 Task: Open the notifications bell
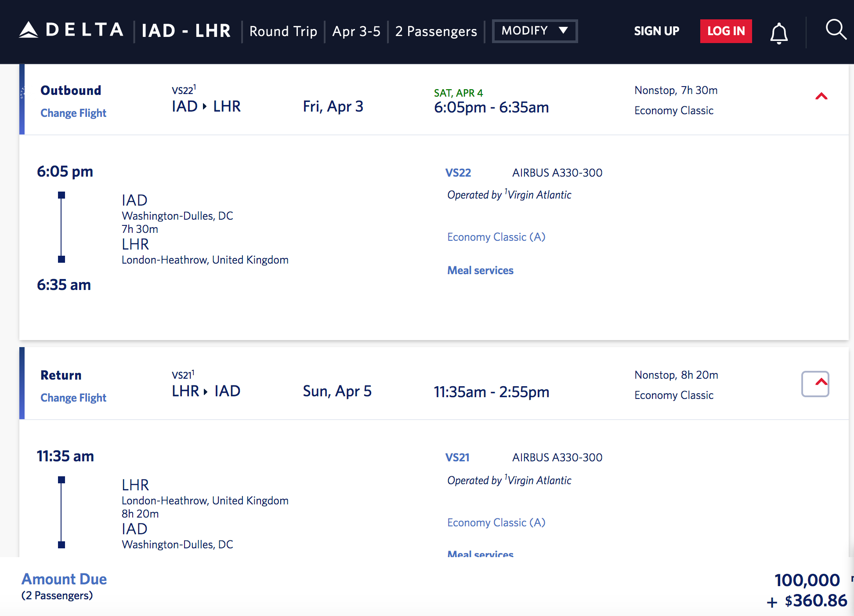point(779,33)
